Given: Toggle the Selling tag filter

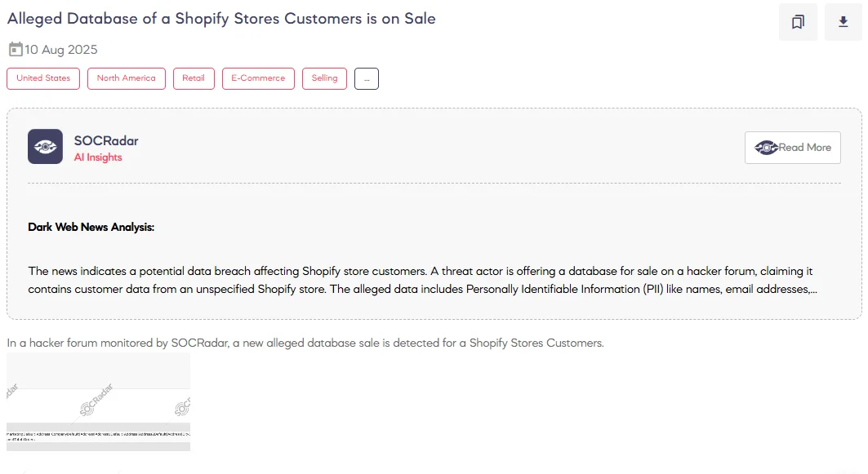Looking at the screenshot, I should coord(324,78).
